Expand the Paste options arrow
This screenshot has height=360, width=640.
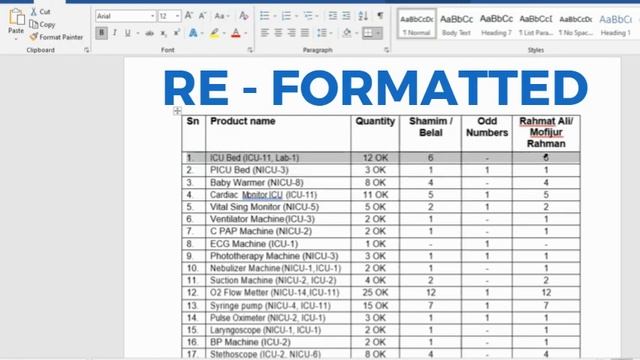pos(16,39)
